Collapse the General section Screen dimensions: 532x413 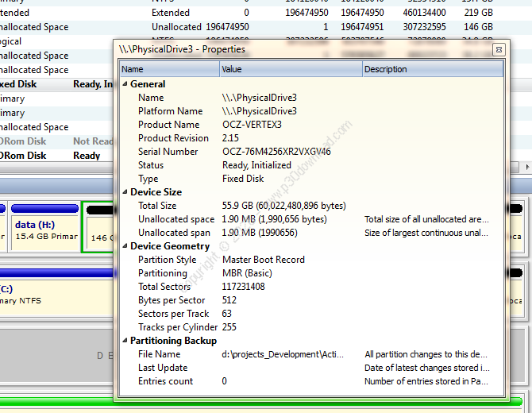point(125,84)
